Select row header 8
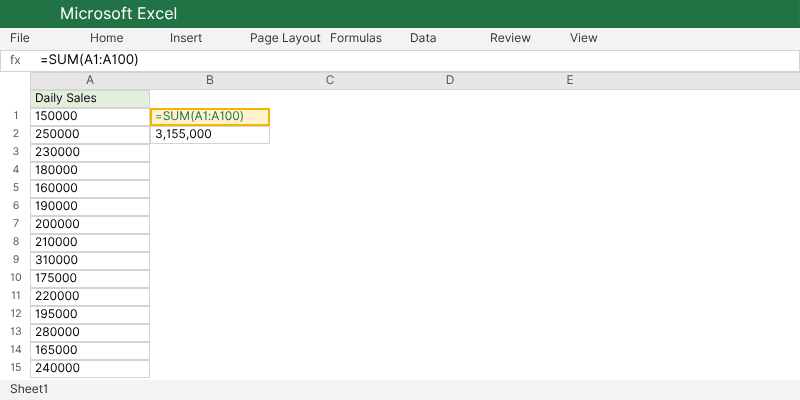800x400 pixels. [16, 241]
